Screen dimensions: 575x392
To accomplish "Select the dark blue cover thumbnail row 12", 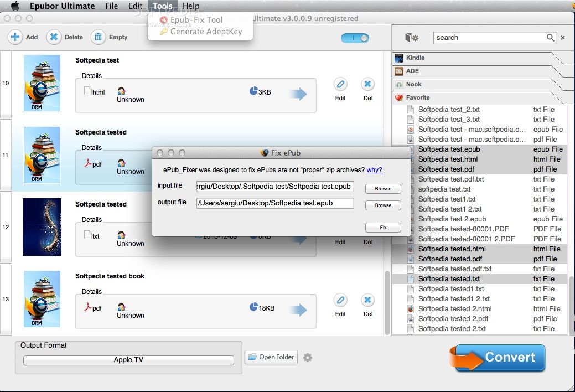I will point(42,227).
